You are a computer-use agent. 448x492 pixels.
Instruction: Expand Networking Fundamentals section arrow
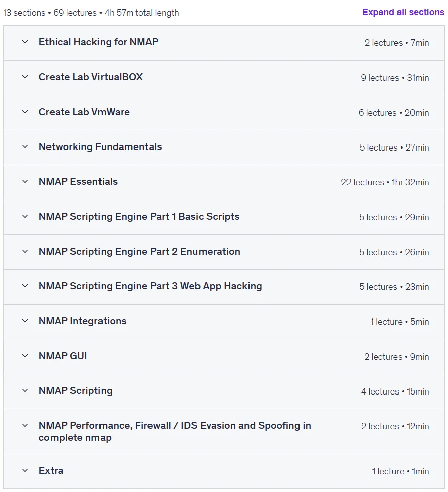coord(25,146)
